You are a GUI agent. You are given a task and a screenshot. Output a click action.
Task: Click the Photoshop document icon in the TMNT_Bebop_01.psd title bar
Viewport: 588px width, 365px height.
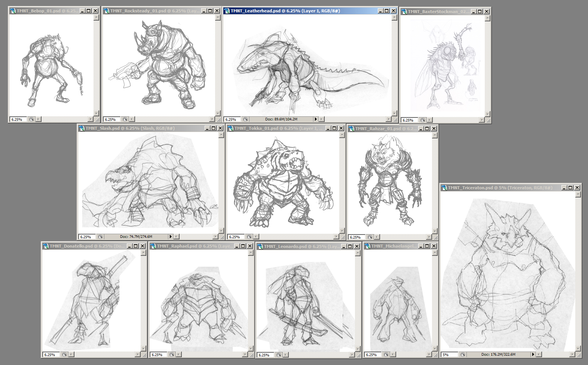(x=13, y=11)
